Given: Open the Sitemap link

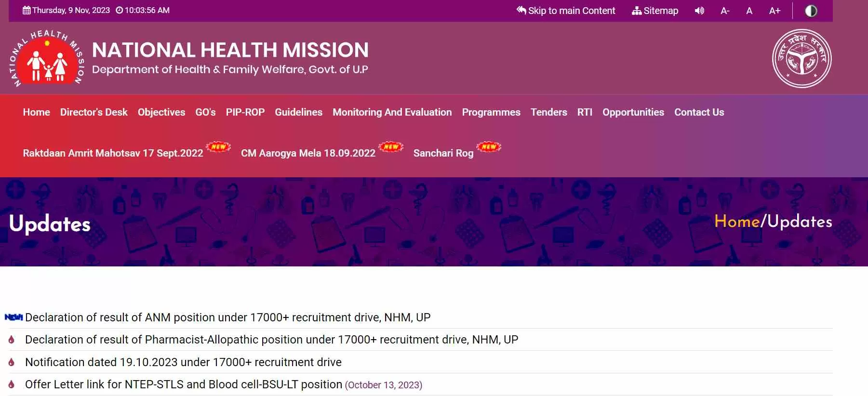Looking at the screenshot, I should [655, 11].
